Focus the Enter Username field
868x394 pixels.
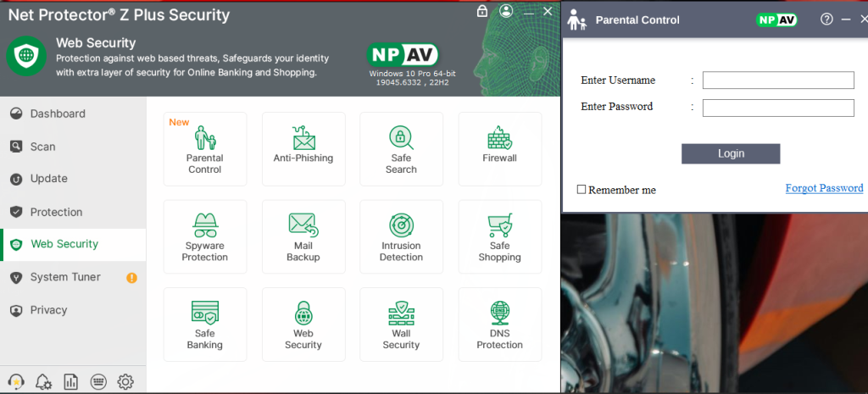coord(777,80)
